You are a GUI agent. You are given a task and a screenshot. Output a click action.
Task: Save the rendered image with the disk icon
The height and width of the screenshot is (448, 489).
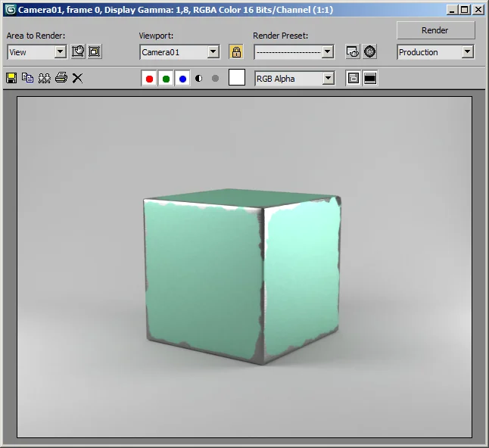pyautogui.click(x=11, y=78)
